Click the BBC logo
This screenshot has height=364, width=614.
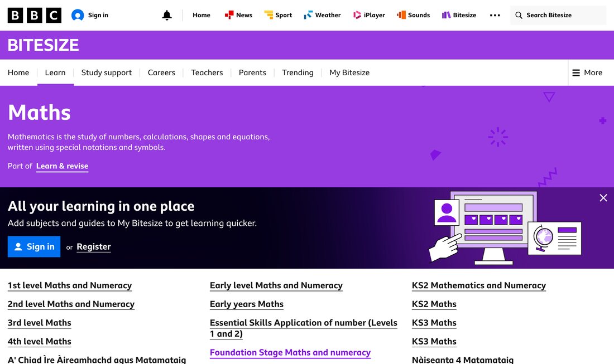(x=35, y=15)
